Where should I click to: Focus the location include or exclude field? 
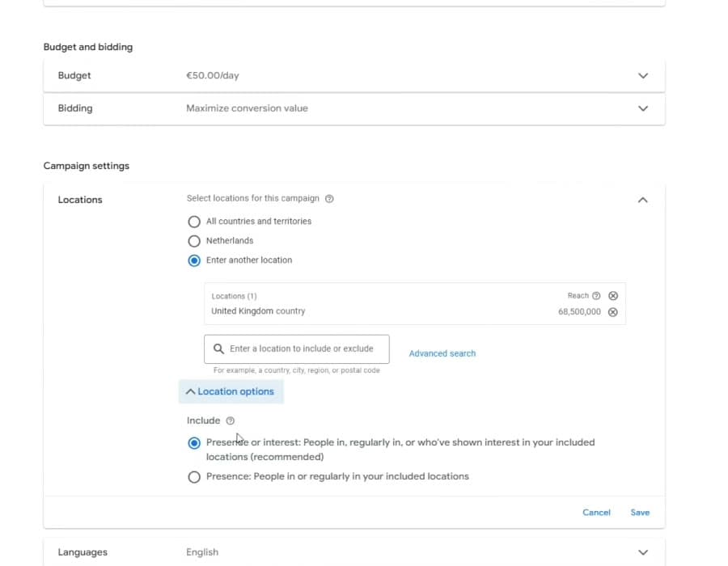coord(297,348)
